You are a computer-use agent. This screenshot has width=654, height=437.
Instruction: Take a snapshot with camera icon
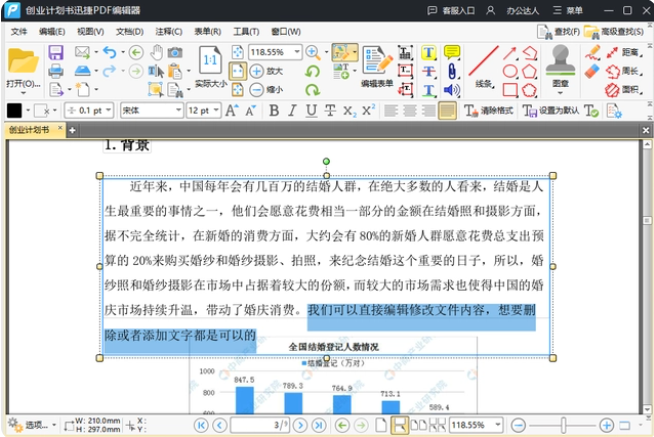[175, 53]
